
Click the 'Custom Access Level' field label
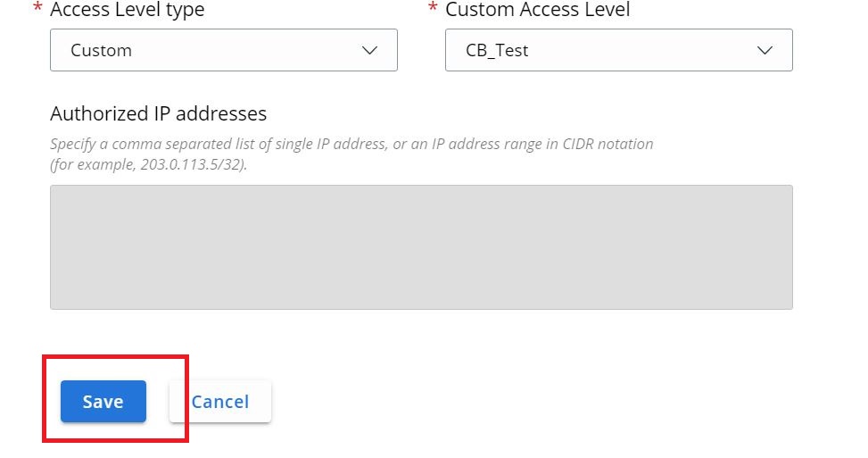[x=537, y=11]
